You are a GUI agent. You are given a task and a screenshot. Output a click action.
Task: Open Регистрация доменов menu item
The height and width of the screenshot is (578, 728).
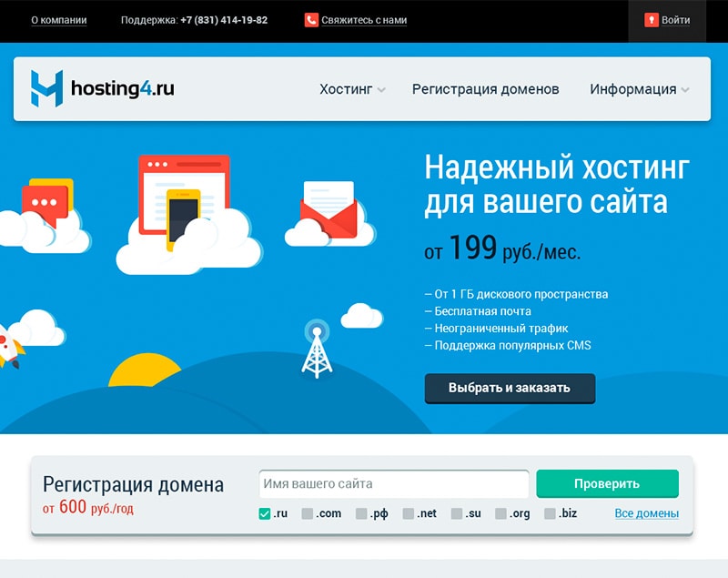pyautogui.click(x=485, y=89)
